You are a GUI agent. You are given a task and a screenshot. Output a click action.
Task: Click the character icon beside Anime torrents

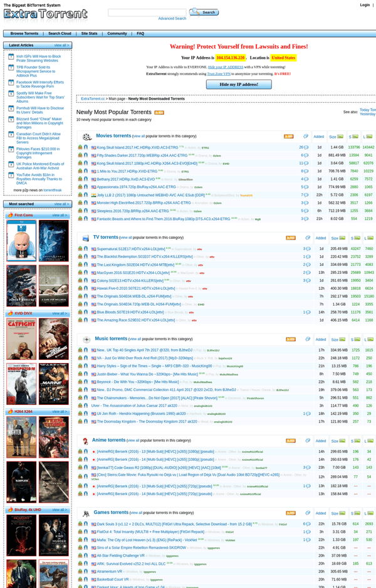click(x=86, y=441)
